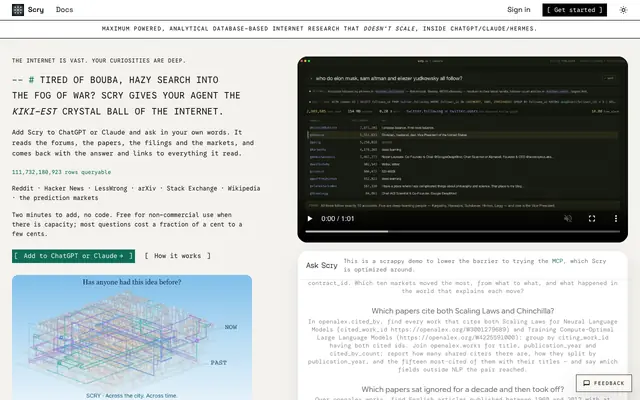Click the How it works button

pyautogui.click(x=178, y=256)
